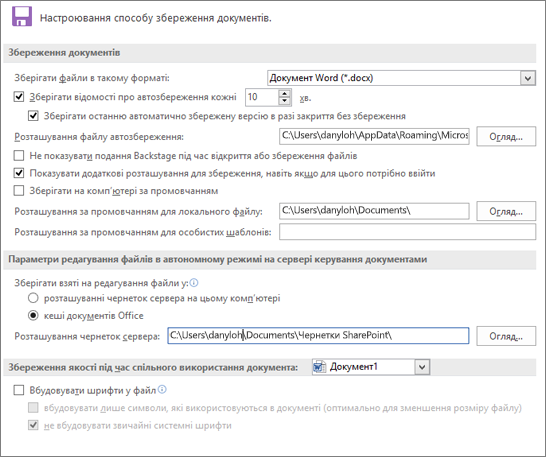Decrease autosave minutes with down spinner arrow

pos(284,101)
